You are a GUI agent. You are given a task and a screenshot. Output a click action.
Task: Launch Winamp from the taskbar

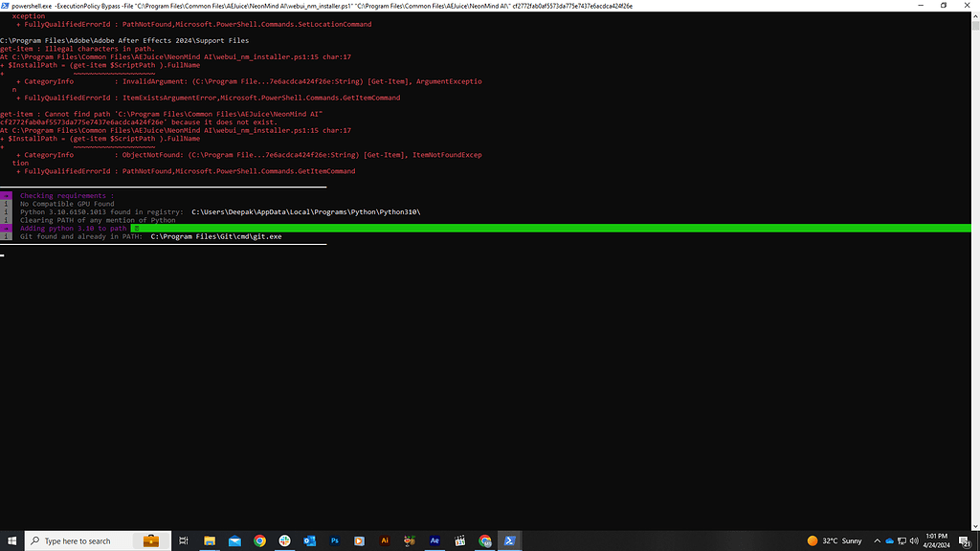pos(409,540)
